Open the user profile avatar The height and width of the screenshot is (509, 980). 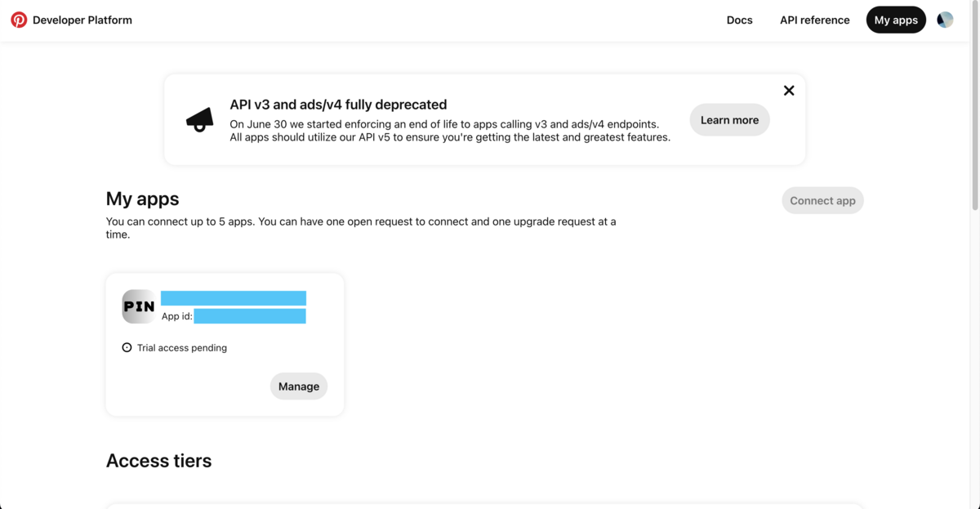(945, 20)
